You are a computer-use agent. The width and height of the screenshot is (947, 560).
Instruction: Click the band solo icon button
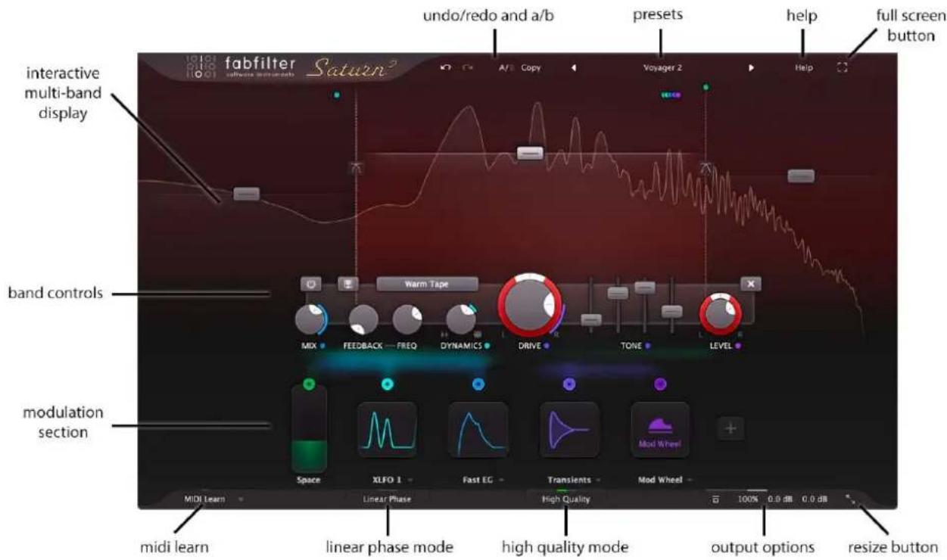[348, 284]
